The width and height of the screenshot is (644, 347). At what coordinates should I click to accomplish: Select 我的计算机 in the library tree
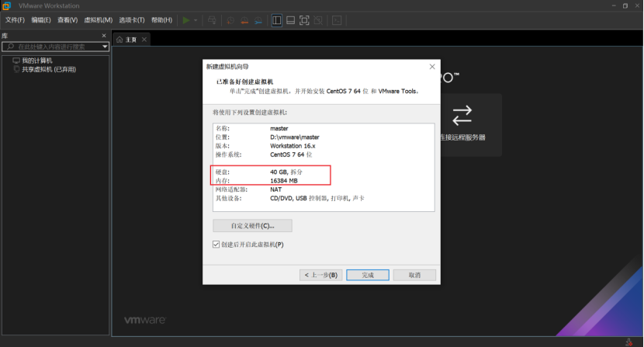click(37, 61)
